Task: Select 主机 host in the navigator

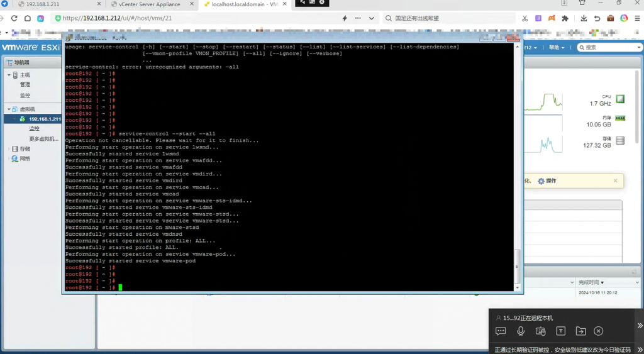Action: click(x=25, y=75)
